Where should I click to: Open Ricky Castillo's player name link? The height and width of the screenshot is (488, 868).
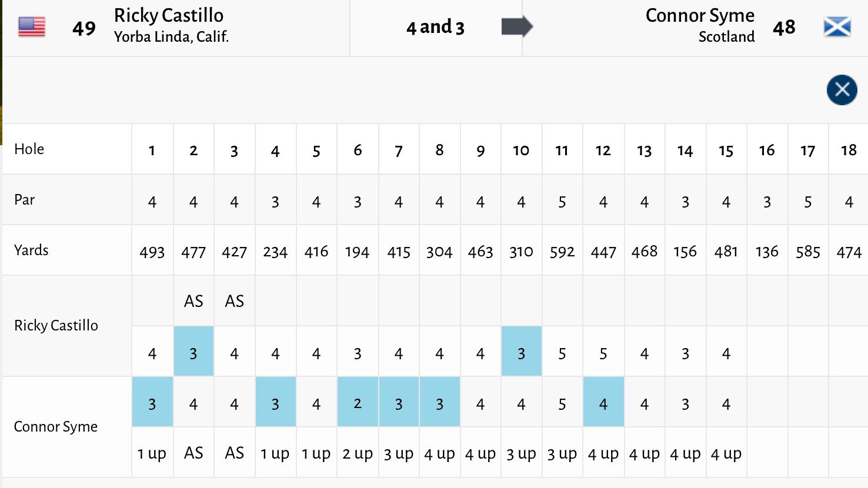[x=169, y=16]
